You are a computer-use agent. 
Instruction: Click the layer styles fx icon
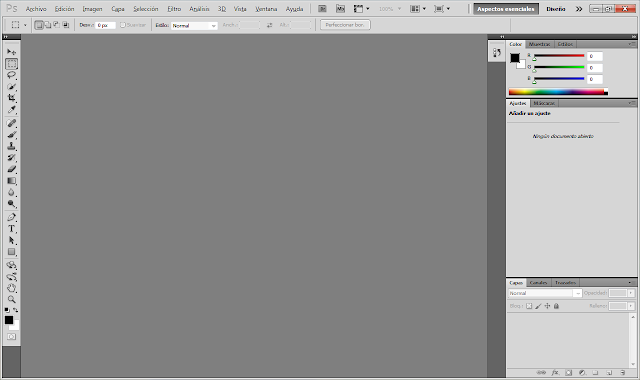555,372
